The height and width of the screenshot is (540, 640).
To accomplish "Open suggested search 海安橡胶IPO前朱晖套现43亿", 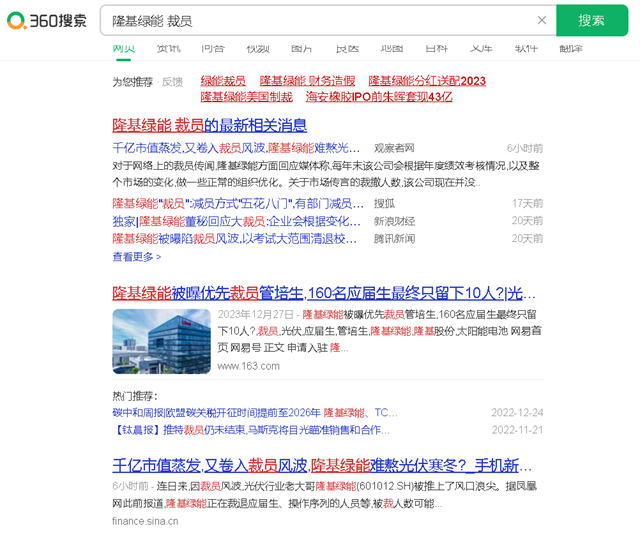I will (379, 97).
